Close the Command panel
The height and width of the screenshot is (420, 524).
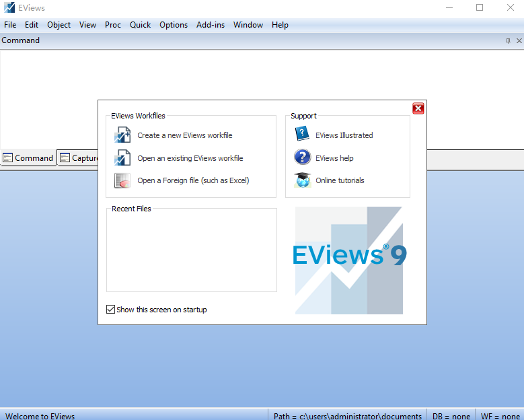(x=518, y=41)
